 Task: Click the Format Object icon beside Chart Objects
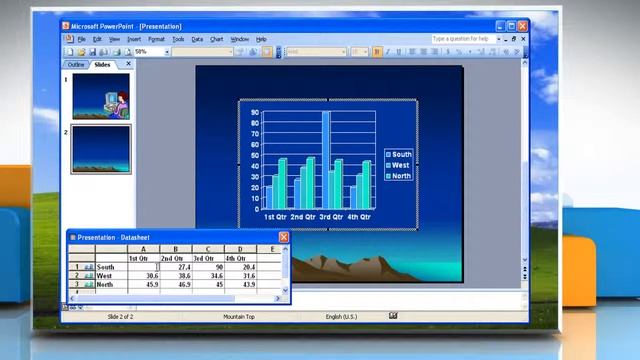[240, 52]
